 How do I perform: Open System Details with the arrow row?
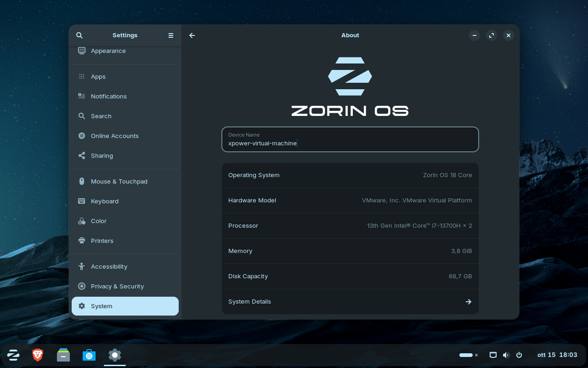point(350,302)
